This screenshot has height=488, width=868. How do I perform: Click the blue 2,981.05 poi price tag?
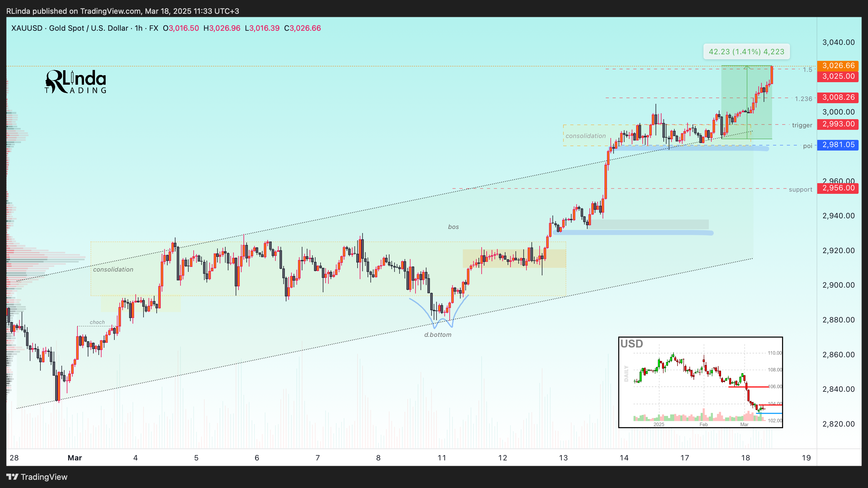[x=838, y=145]
